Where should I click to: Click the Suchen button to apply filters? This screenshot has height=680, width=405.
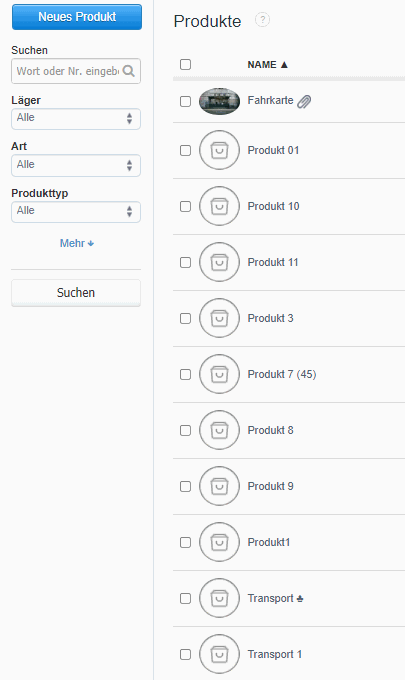(x=76, y=293)
